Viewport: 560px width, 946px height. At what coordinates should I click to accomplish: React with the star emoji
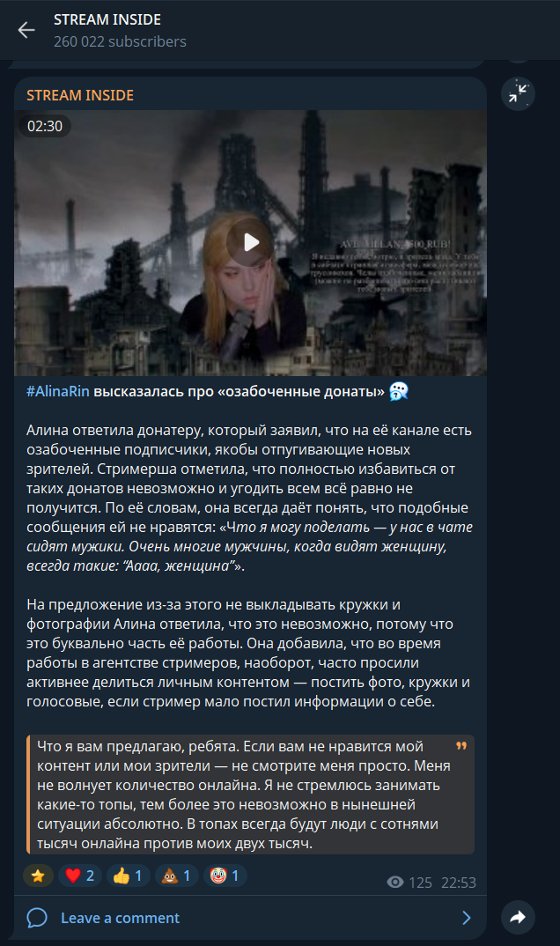click(x=38, y=876)
